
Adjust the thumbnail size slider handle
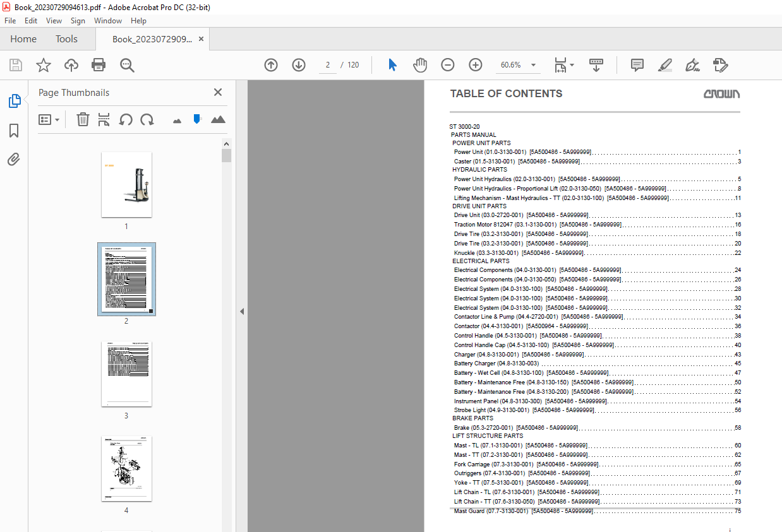click(197, 119)
